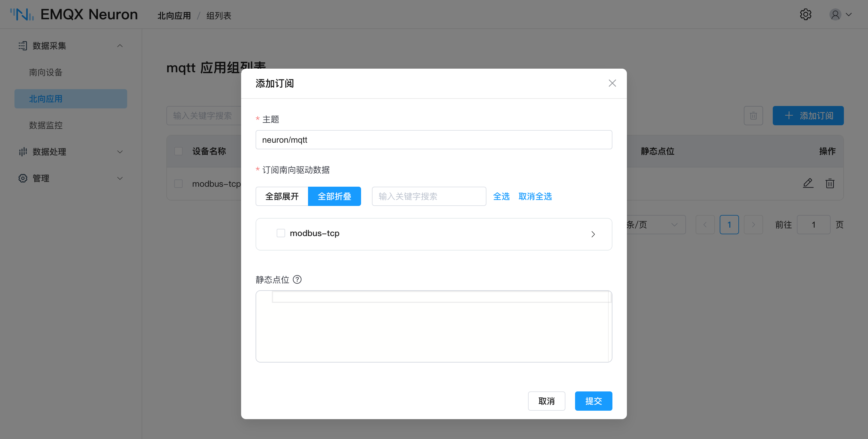Open 数据监控 in the sidebar
Screen dimensions: 868x439
coord(46,125)
